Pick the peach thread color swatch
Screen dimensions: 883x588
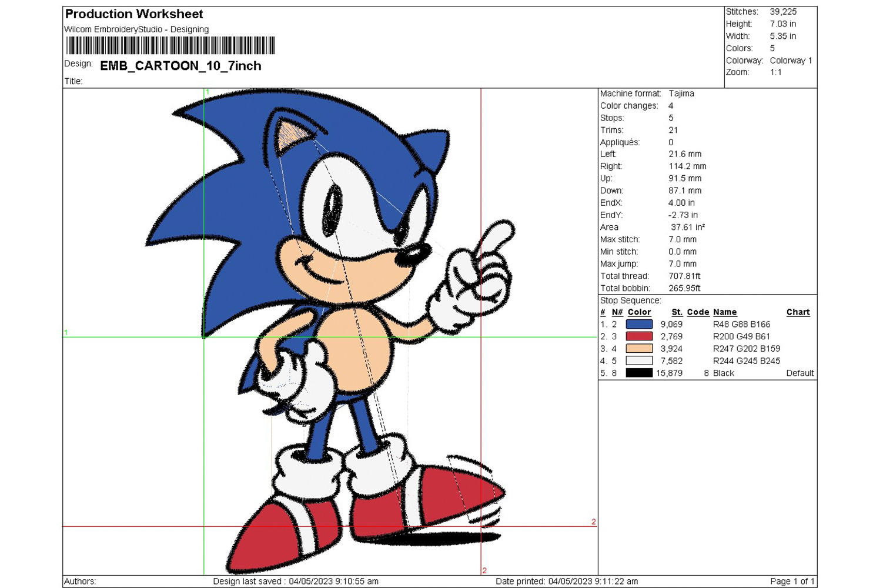pyautogui.click(x=639, y=349)
